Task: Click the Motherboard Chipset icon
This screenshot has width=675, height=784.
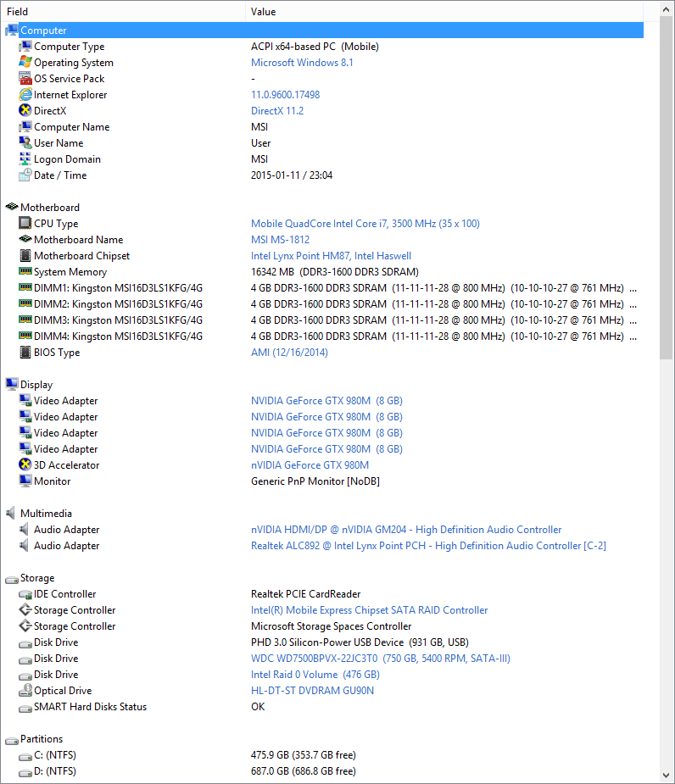Action: (25, 255)
